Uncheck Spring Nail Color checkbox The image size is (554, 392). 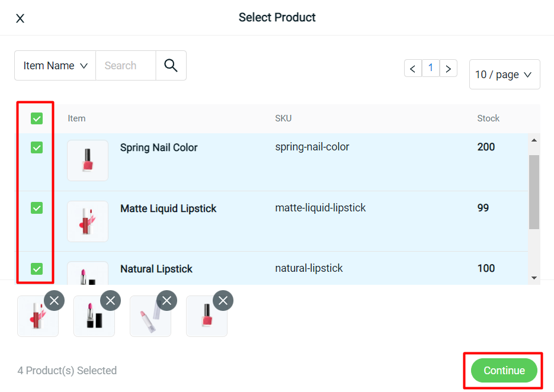coord(37,147)
